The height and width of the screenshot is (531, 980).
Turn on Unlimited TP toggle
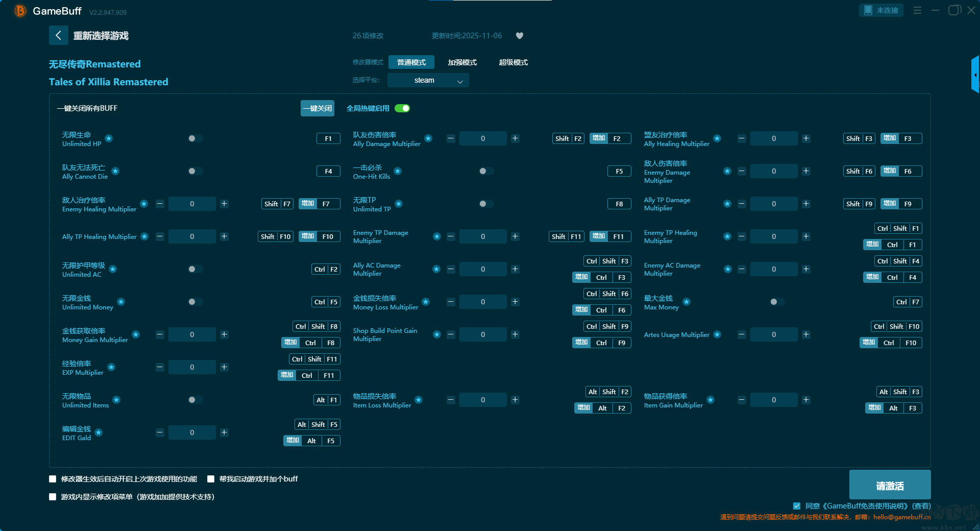pyautogui.click(x=486, y=204)
